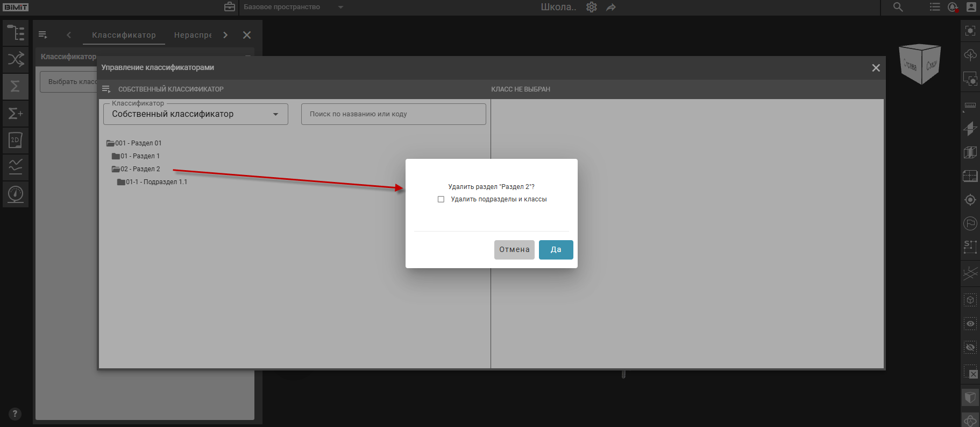Open the 'Нераспределённые' tab
The image size is (980, 427).
point(193,35)
